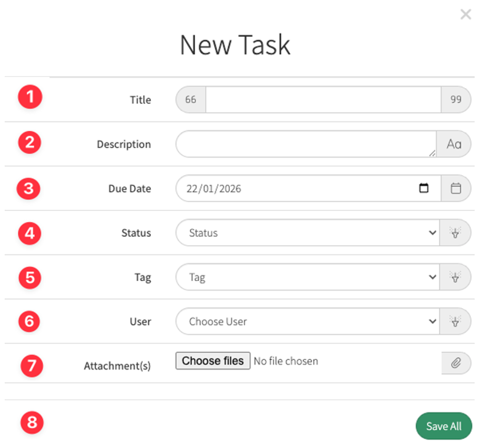The height and width of the screenshot is (448, 480).
Task: Click the 'No file chosen' text
Action: 286,361
